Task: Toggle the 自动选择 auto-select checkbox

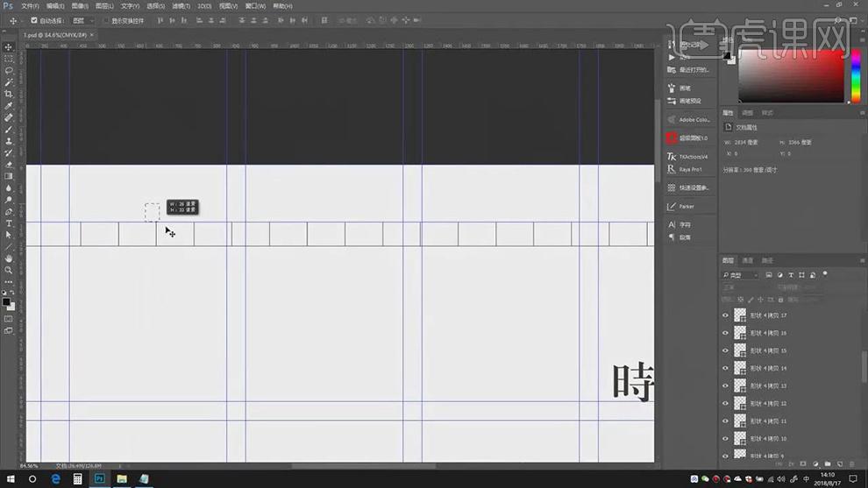Action: [34, 20]
